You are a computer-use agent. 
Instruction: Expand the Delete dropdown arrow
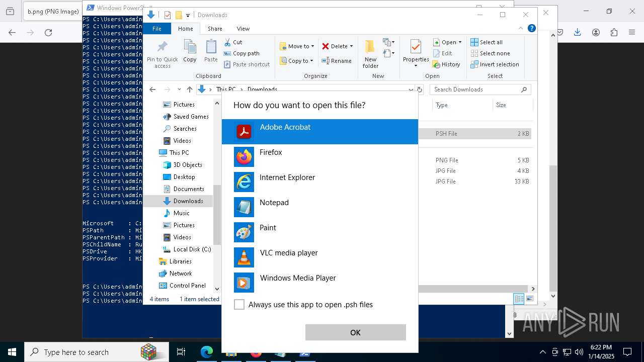tap(351, 46)
